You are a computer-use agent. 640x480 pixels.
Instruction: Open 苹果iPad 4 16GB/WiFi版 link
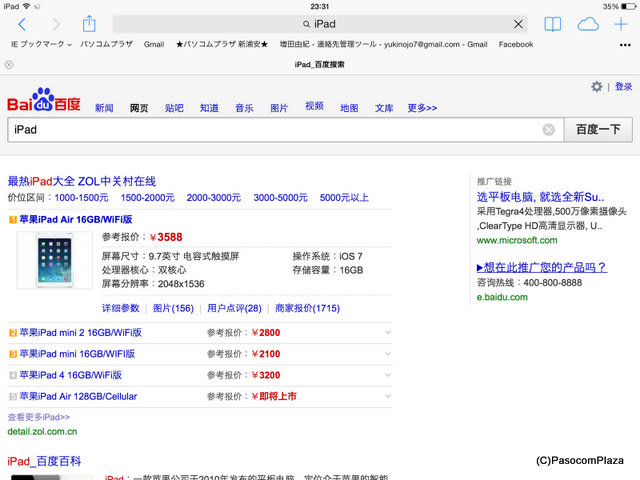pyautogui.click(x=71, y=375)
